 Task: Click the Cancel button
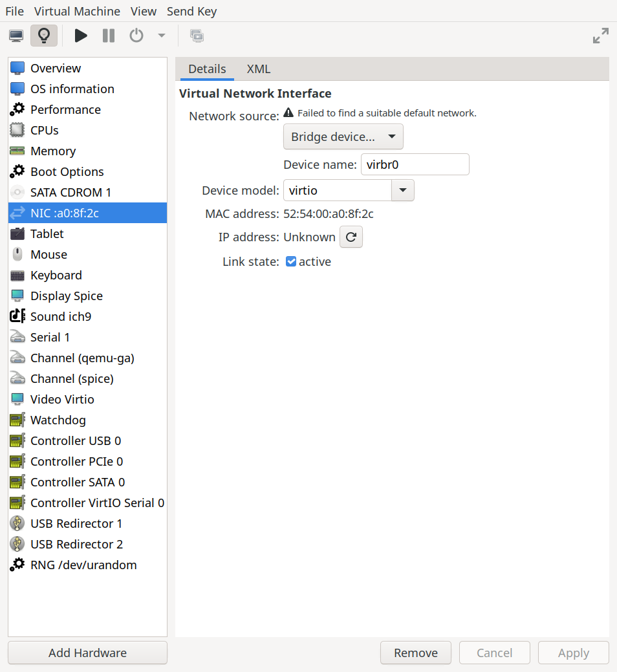pos(495,653)
